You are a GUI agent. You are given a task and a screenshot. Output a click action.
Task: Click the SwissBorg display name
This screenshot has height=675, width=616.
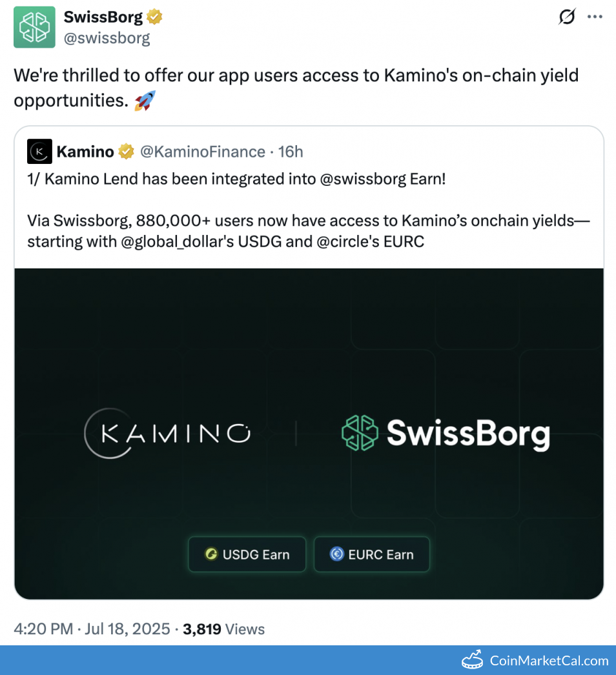[x=103, y=17]
